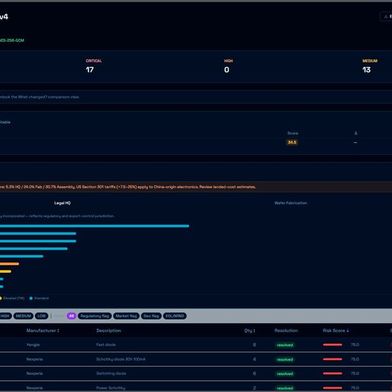The image size is (392, 392).
Task: Click the orange bar in the chart
Action: [x=9, y=264]
